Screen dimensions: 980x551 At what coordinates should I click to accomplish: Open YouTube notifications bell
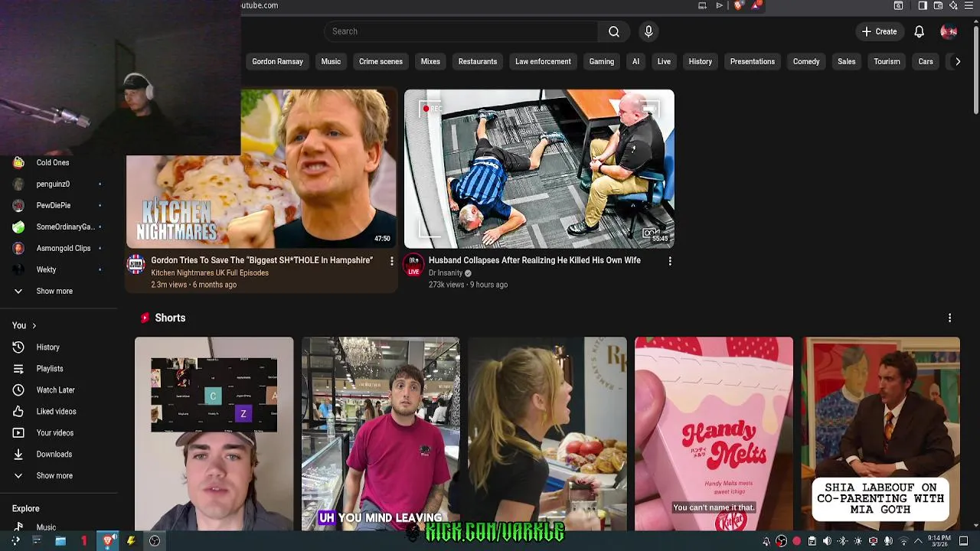click(x=919, y=31)
